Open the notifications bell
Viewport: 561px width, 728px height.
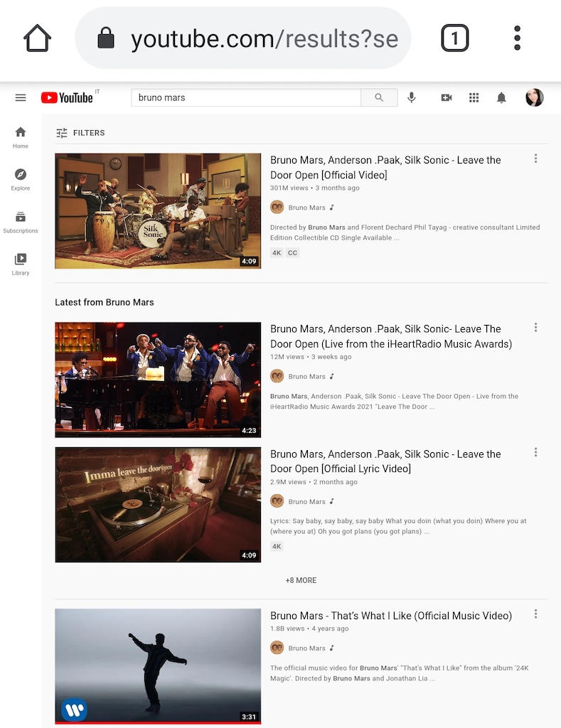[501, 97]
